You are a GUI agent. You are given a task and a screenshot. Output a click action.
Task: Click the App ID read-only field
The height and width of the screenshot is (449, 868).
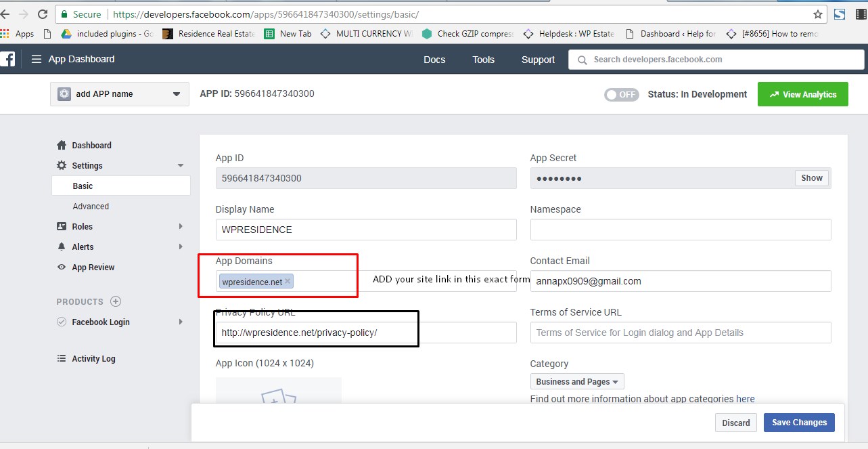point(366,178)
